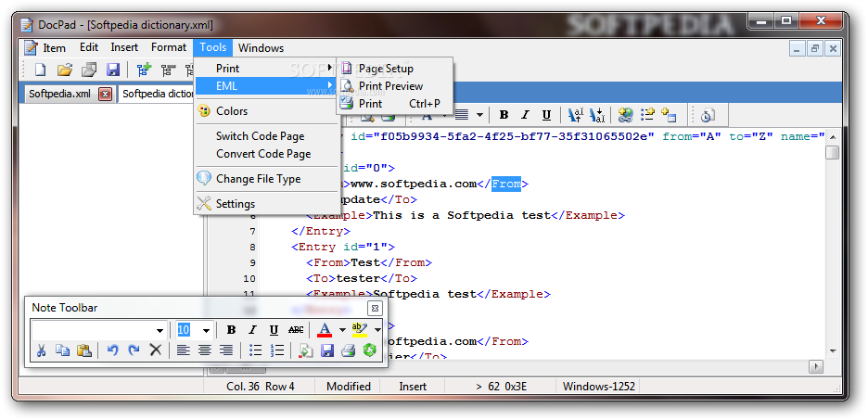Click the green recycle-arrows refresh icon
868x420 pixels.
[x=369, y=350]
